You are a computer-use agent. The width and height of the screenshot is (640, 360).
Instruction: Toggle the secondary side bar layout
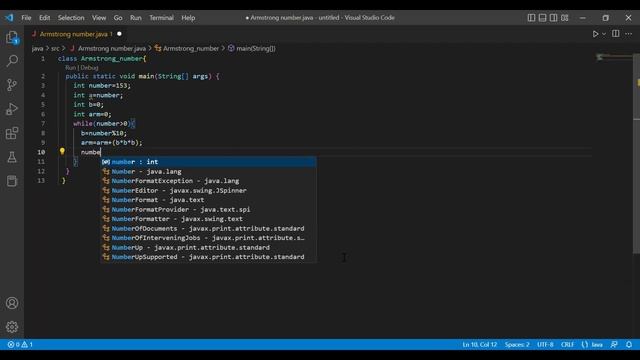click(x=553, y=18)
